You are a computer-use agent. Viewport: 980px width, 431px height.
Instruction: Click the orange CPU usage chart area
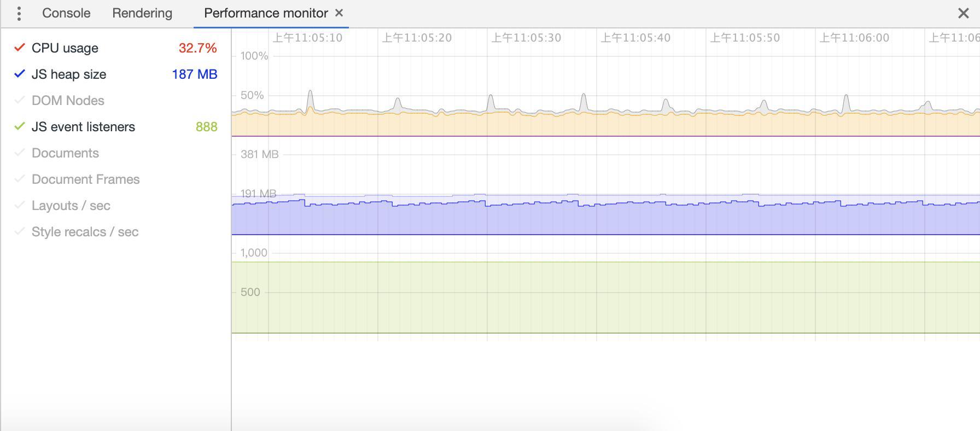point(602,125)
